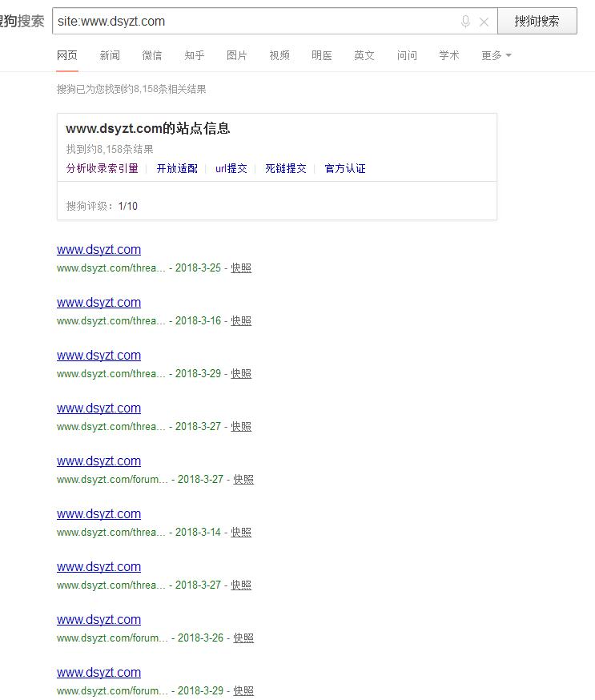The width and height of the screenshot is (595, 700).
Task: Expand the 更多 dropdown
Action: coord(496,55)
